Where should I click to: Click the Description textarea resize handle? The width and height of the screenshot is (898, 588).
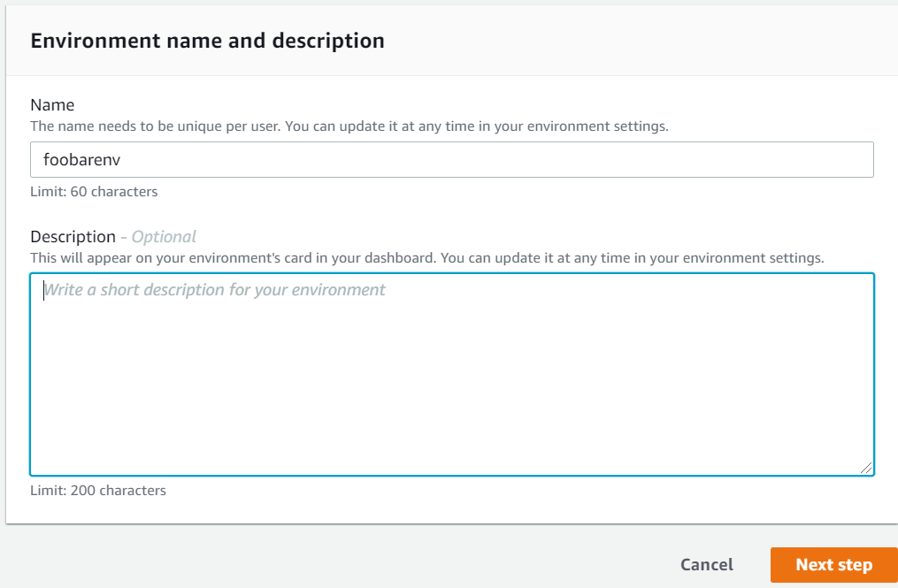point(866,468)
